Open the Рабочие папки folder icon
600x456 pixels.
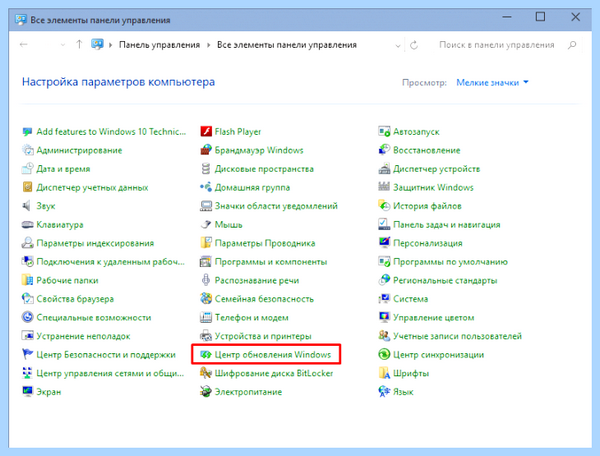coord(28,280)
